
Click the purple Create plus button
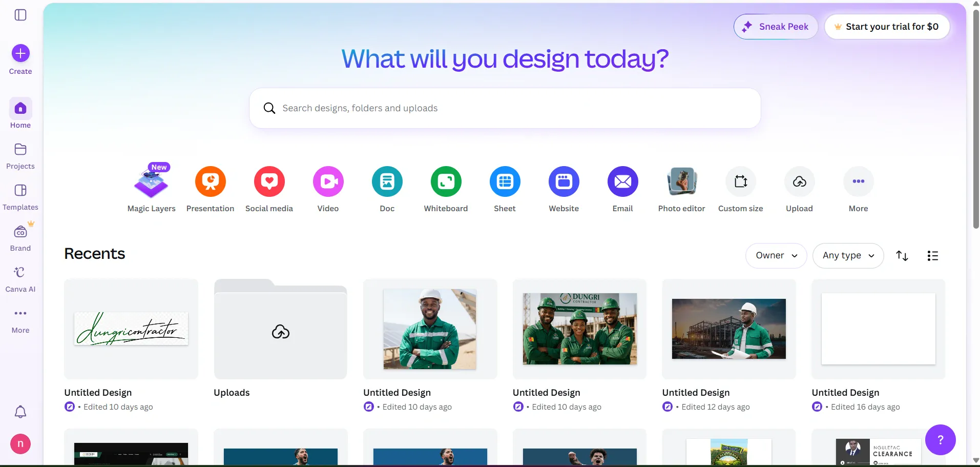pos(20,53)
